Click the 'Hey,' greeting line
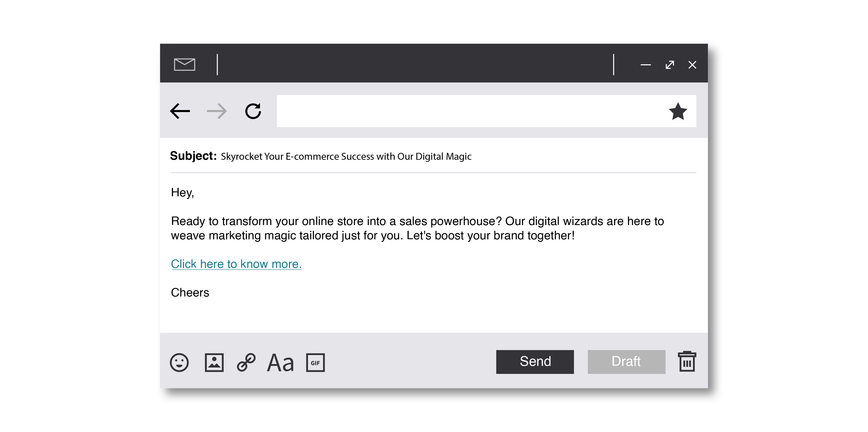Viewport: 868px width, 432px height. click(182, 193)
